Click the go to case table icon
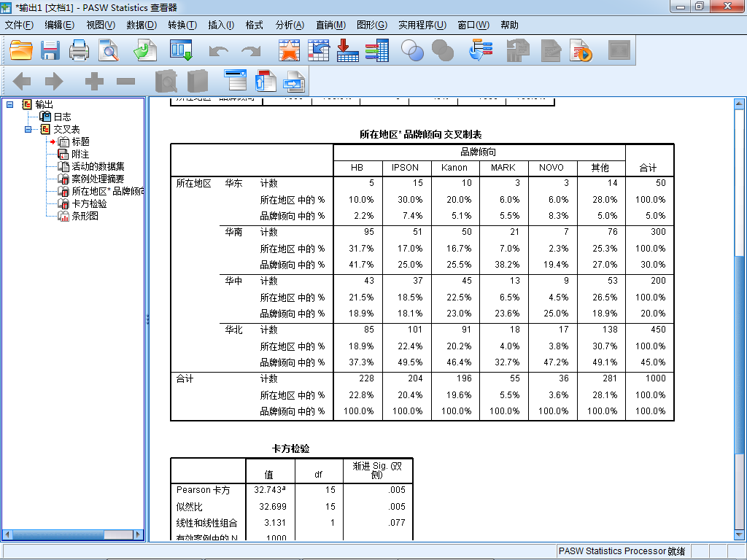This screenshot has width=747, height=560. click(319, 50)
